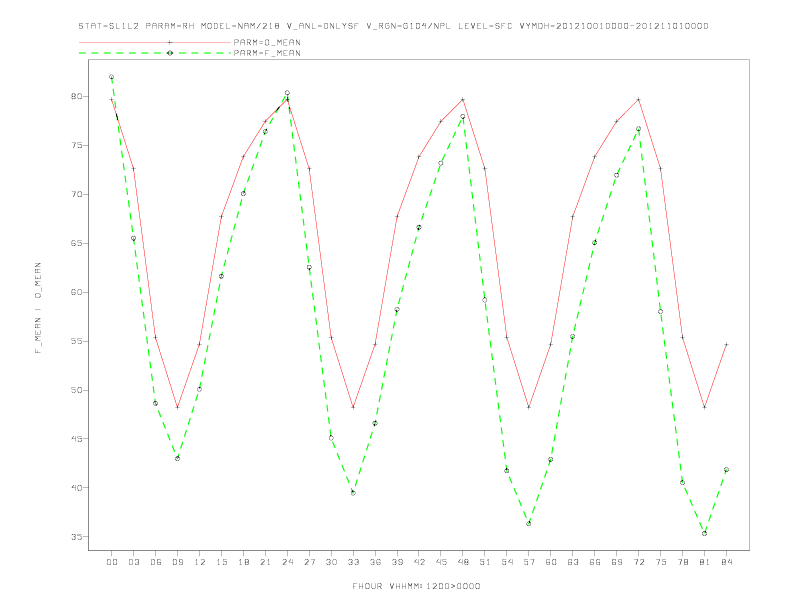792x612 pixels.
Task: Click the x-axis tick label 69
Action: point(617,562)
